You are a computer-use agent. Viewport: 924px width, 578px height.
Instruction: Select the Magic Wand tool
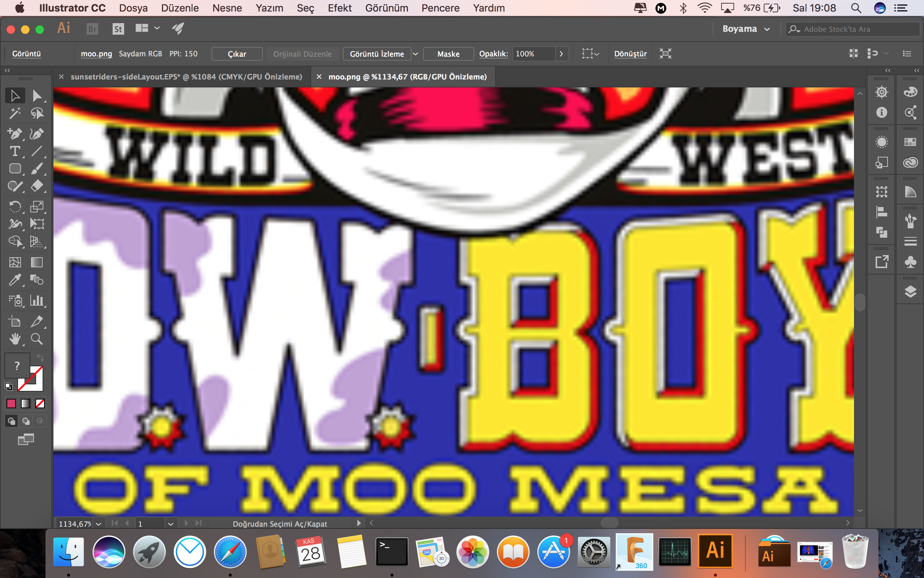[x=15, y=113]
